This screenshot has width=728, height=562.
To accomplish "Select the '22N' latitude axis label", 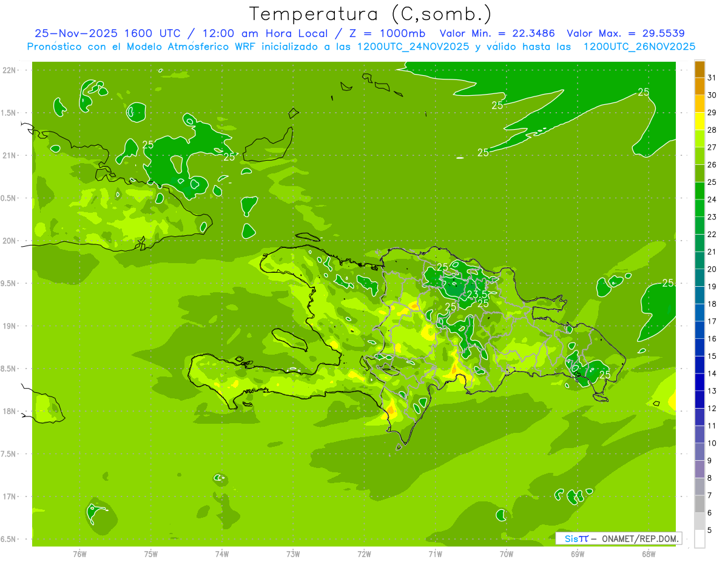I will 10,70.
